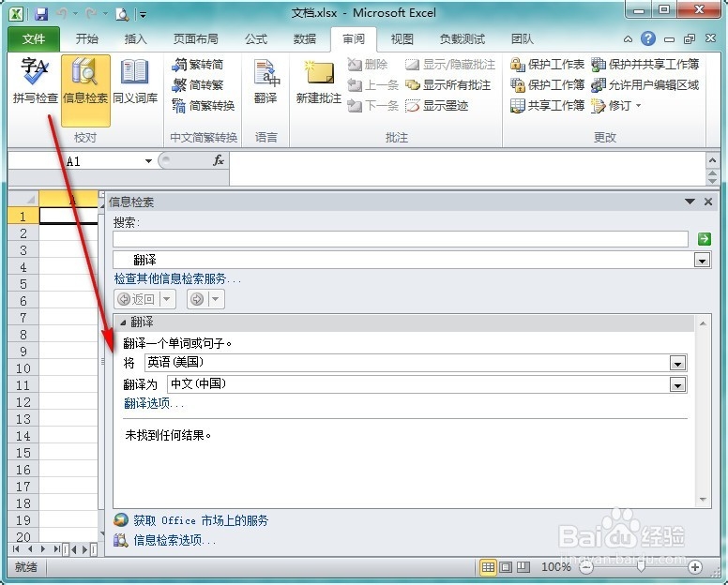Click the 翻译 translate ribbon button
Viewport: 728px width, 585px height.
(x=265, y=82)
